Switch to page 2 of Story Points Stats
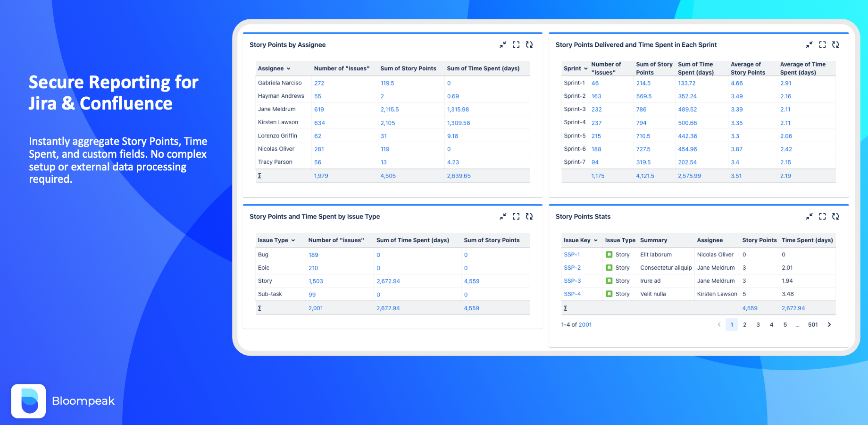The image size is (868, 425). (x=745, y=324)
